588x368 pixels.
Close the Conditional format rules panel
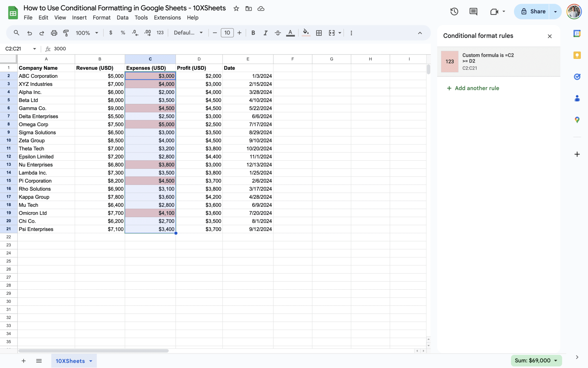point(550,36)
